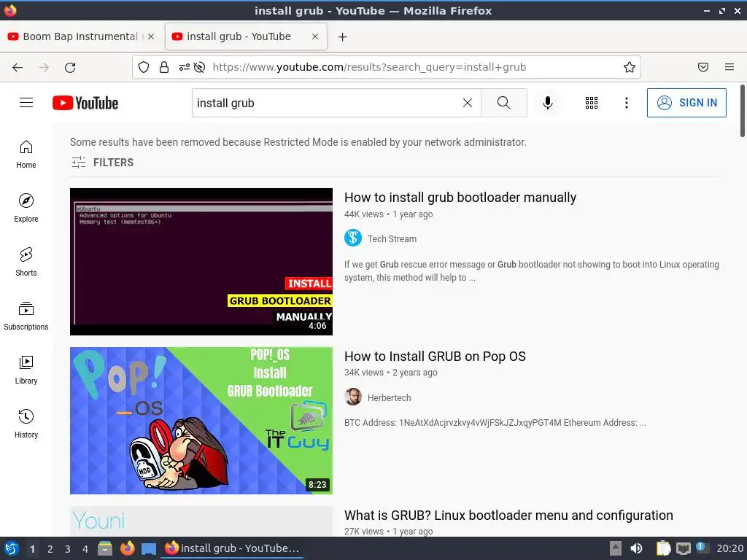Image resolution: width=747 pixels, height=560 pixels.
Task: Click the autoplay blocked icon in the address bar
Action: (x=200, y=67)
